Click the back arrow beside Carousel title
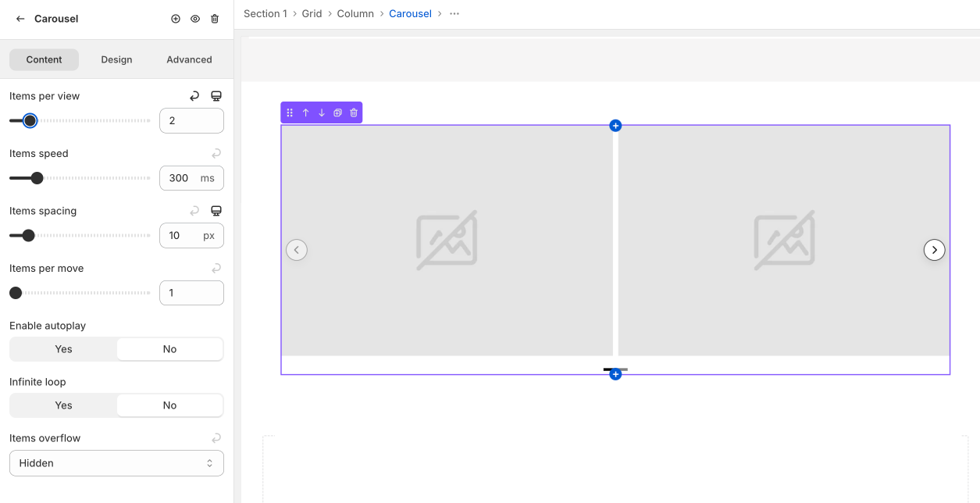 20,19
